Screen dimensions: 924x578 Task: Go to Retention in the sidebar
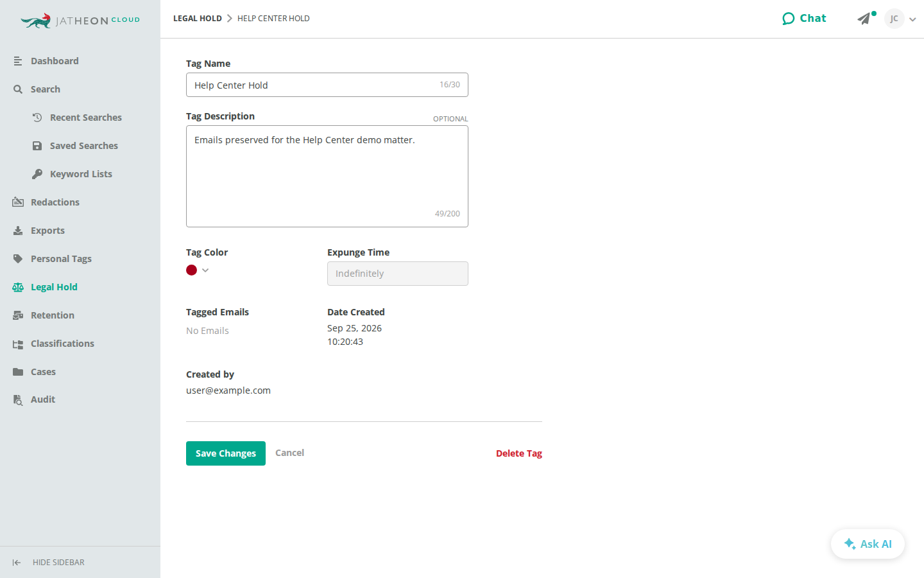point(53,315)
